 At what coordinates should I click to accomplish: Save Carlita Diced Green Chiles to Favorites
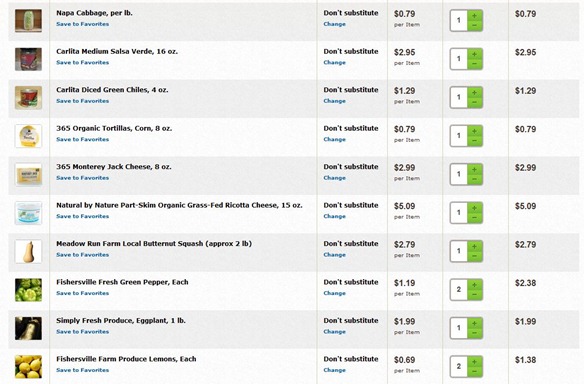click(83, 101)
